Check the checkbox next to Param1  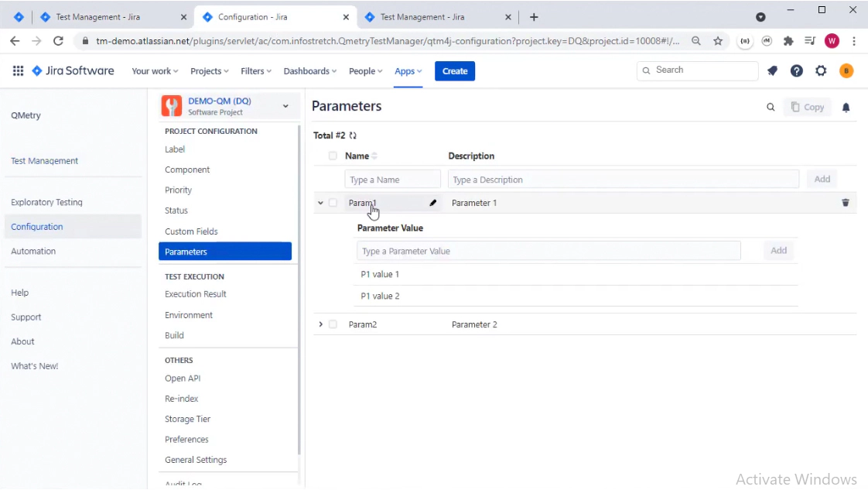point(333,203)
